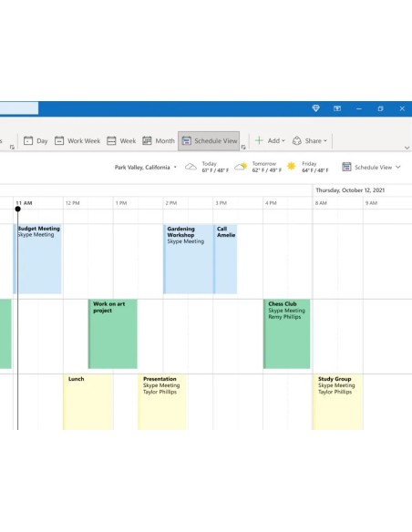
Task: Click the Friday temperature forecast text
Action: tap(315, 170)
